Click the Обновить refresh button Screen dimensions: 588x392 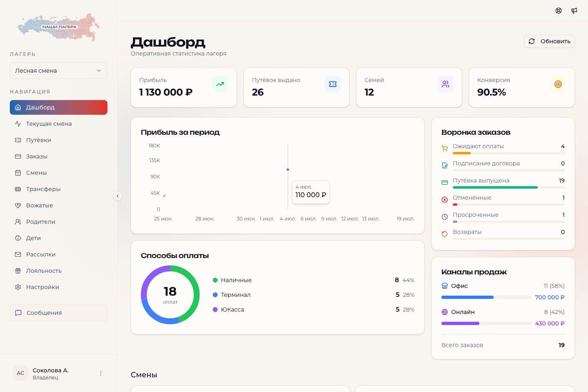pyautogui.click(x=549, y=41)
